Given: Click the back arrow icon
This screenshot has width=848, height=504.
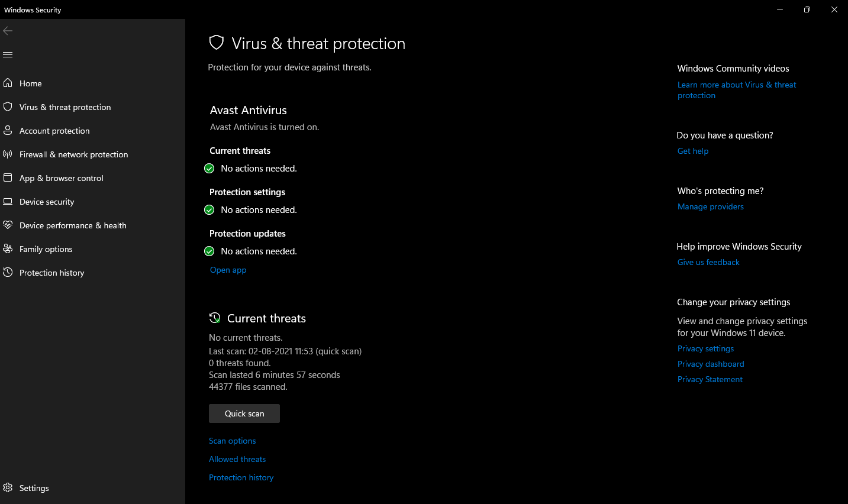Looking at the screenshot, I should 8,31.
